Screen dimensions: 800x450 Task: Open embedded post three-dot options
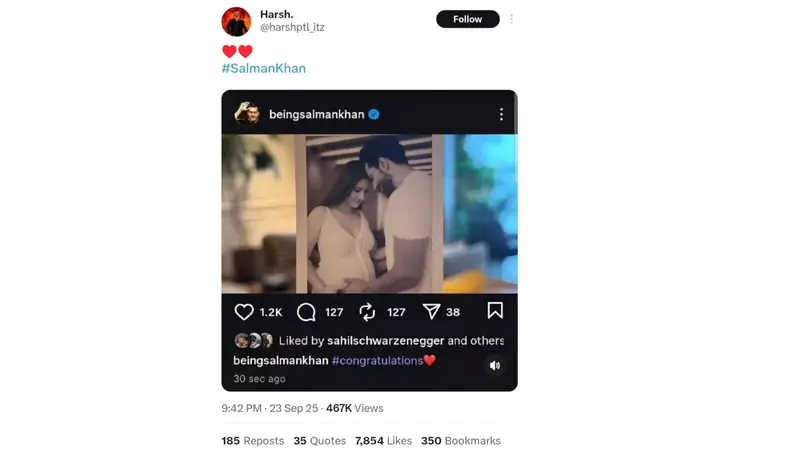[x=501, y=115]
